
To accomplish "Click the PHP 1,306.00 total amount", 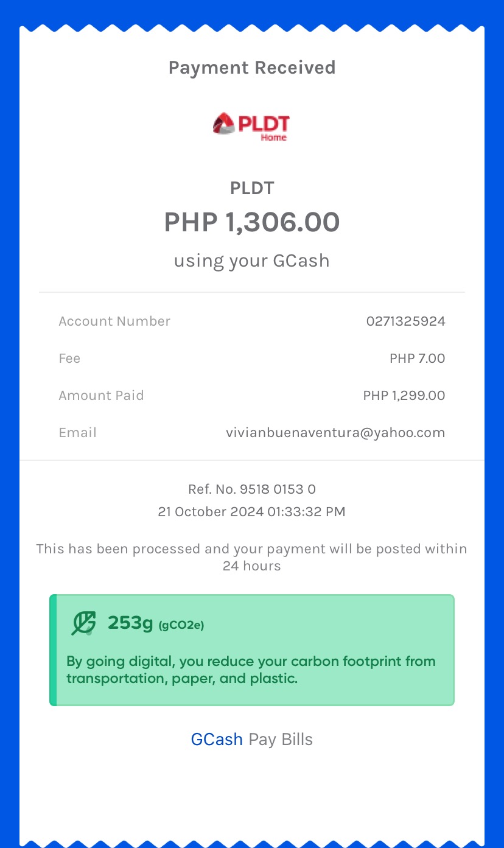I will (x=251, y=222).
